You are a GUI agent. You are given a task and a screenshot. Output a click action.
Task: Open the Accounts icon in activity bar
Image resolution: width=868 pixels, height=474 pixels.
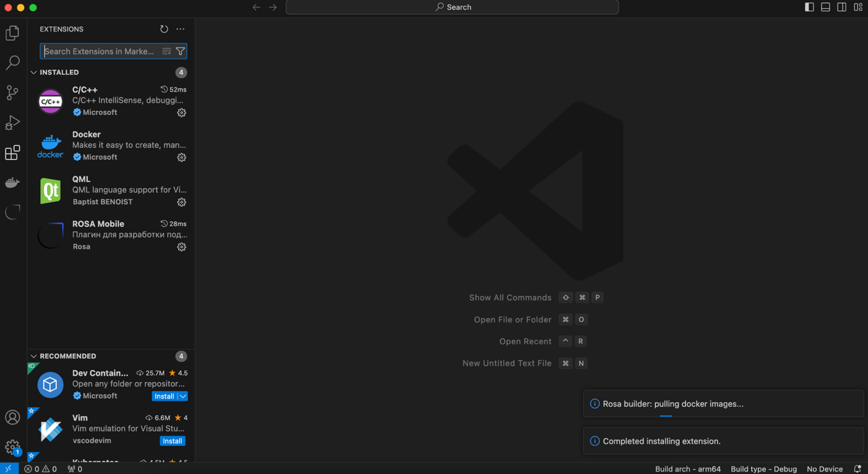click(12, 417)
